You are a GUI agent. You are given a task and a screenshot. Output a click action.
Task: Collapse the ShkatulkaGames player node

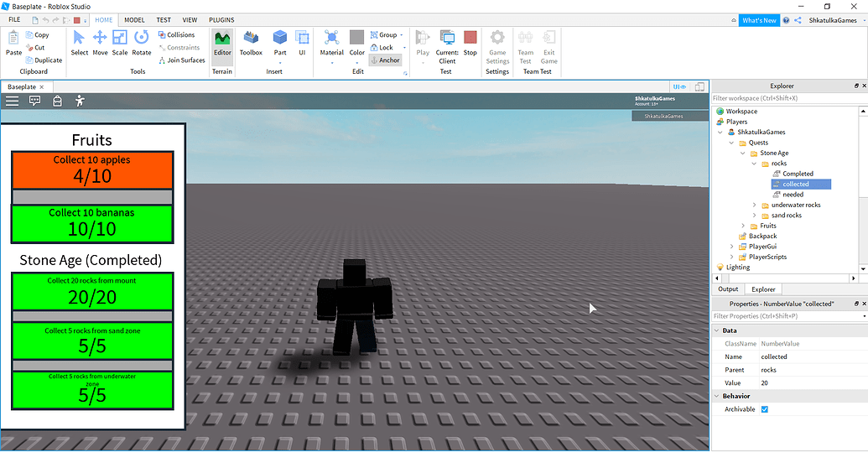(x=720, y=133)
